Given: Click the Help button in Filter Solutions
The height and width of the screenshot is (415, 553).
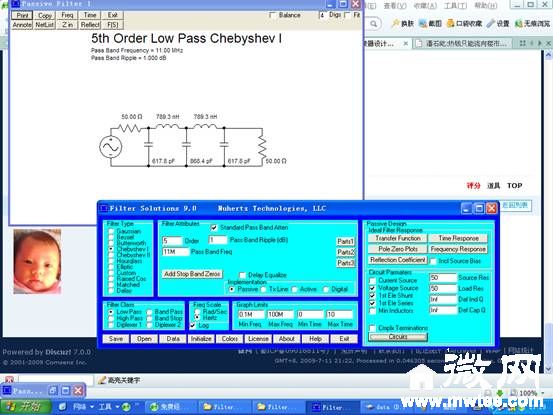Looking at the screenshot, I should point(315,339).
